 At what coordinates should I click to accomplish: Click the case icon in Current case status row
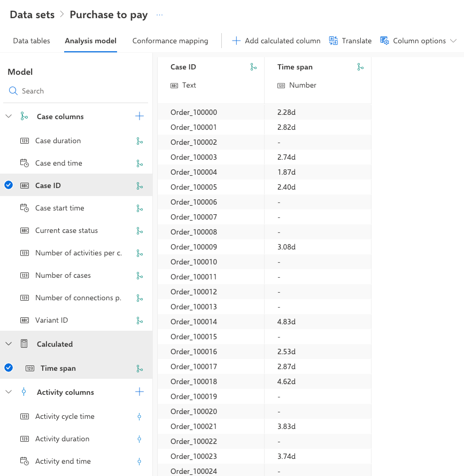(140, 231)
